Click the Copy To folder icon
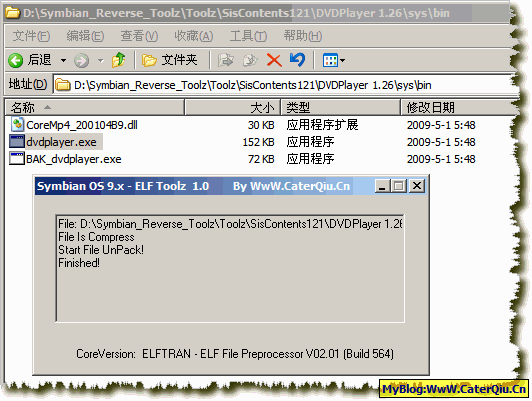This screenshot has height=401, width=532. tap(250, 60)
